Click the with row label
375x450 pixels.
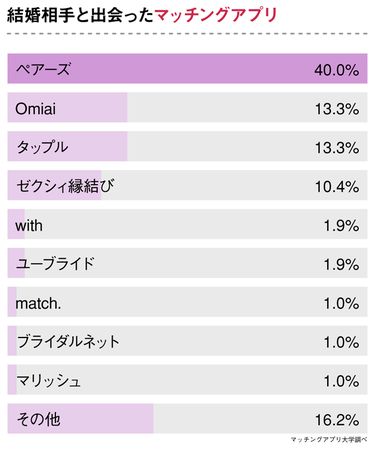(29, 225)
